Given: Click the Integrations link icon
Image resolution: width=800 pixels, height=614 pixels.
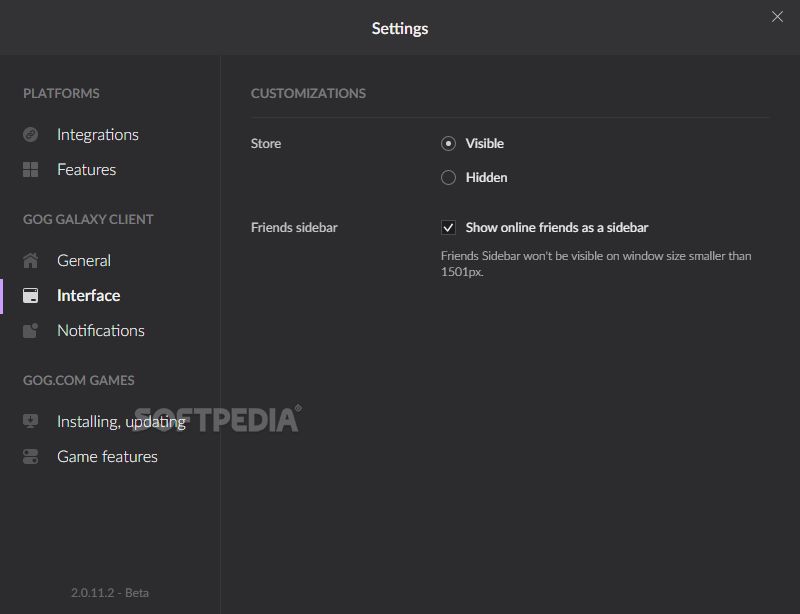Looking at the screenshot, I should [x=31, y=135].
